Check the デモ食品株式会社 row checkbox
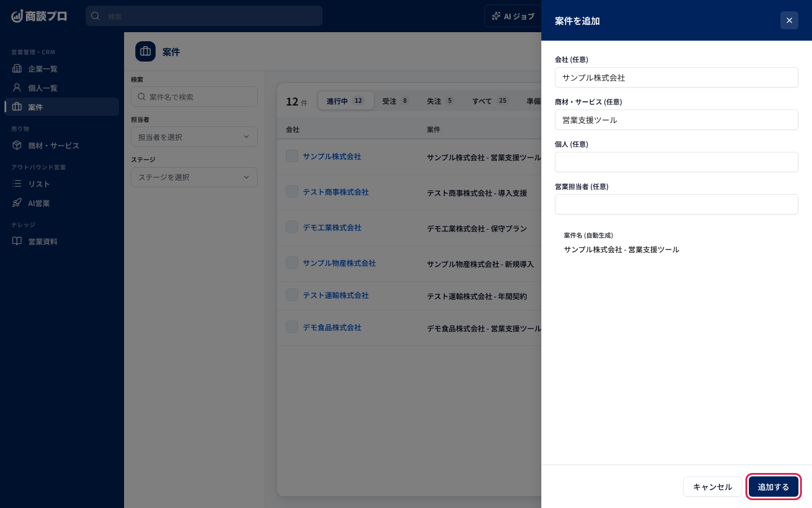812x508 pixels. coord(292,327)
